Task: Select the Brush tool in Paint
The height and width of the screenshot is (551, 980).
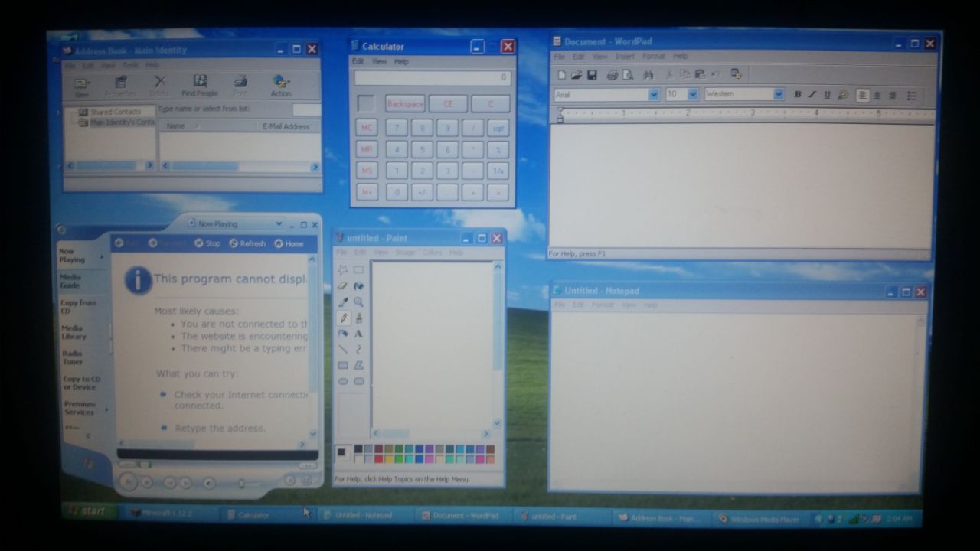Action: point(358,318)
